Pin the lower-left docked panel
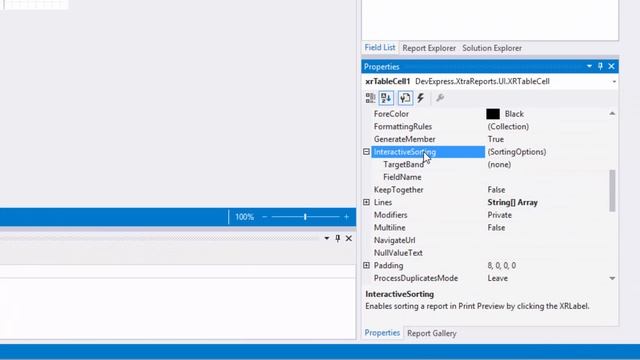The image size is (640, 360). 338,238
